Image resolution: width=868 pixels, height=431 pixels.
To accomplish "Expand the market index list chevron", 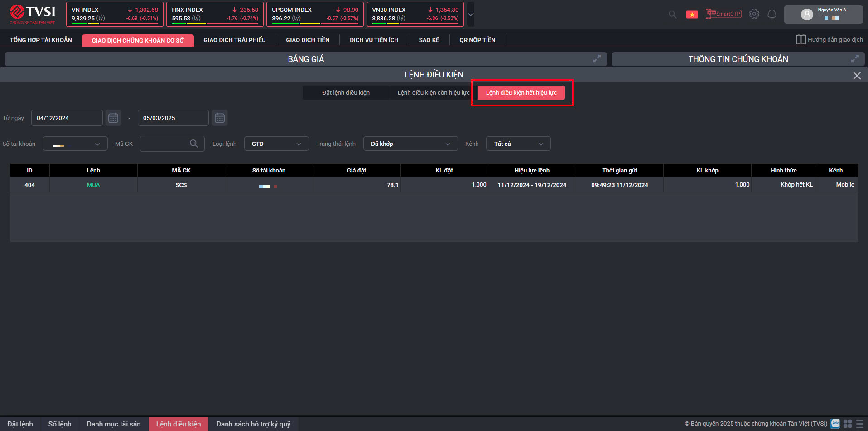I will point(471,14).
